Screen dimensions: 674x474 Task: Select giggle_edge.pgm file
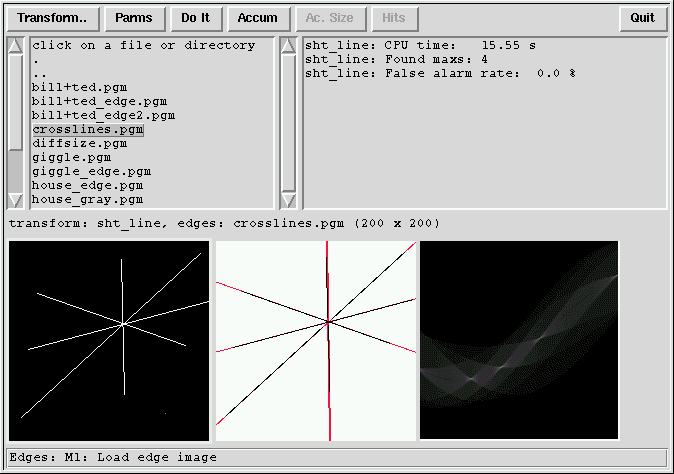click(91, 172)
